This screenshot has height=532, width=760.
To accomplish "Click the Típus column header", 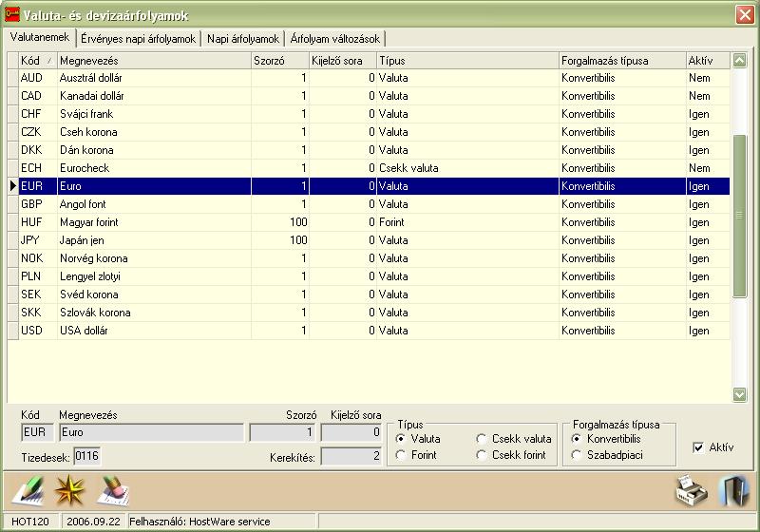I will (x=467, y=61).
